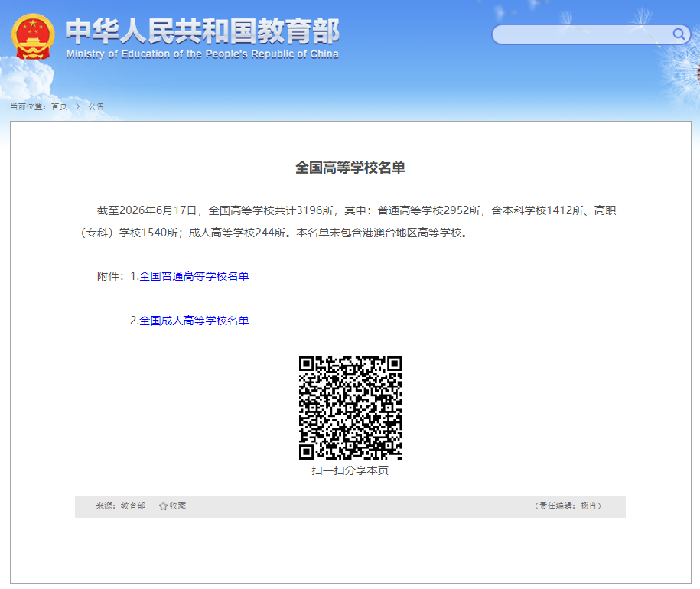Click the search magnifier icon
The image size is (700, 589).
[679, 34]
